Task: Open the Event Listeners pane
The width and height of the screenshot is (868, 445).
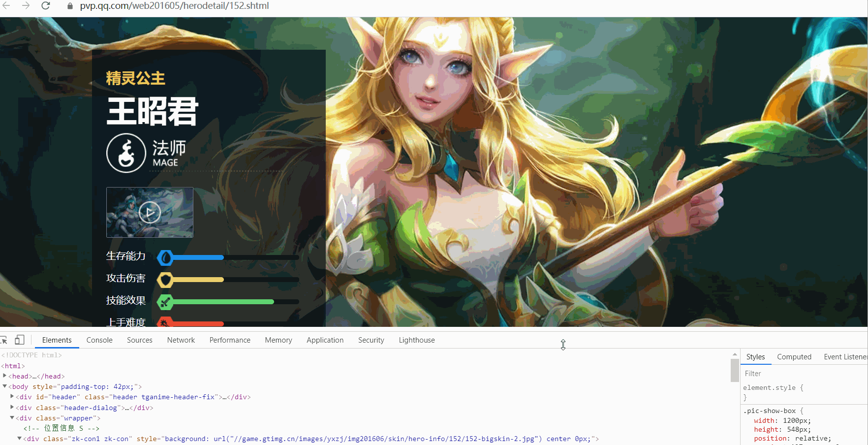Action: point(845,357)
